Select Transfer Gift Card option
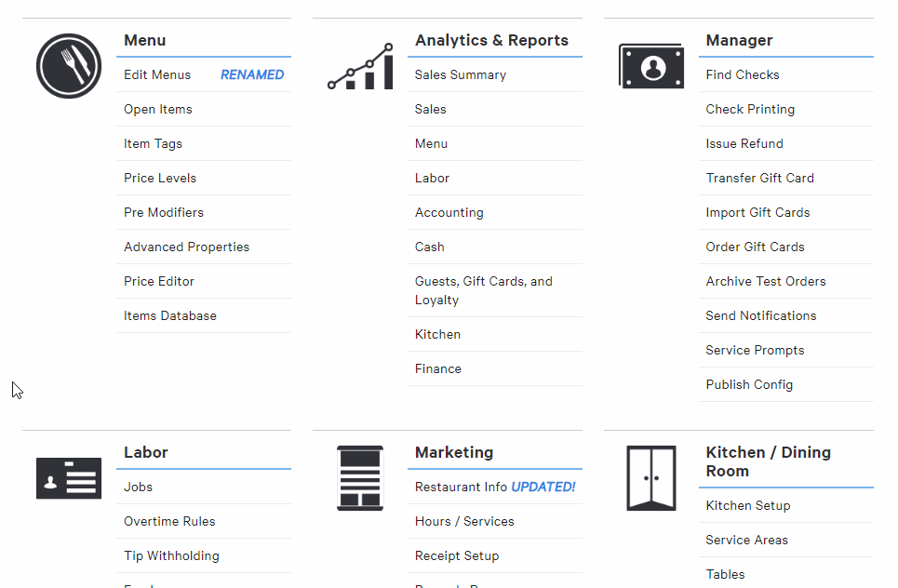 759,179
